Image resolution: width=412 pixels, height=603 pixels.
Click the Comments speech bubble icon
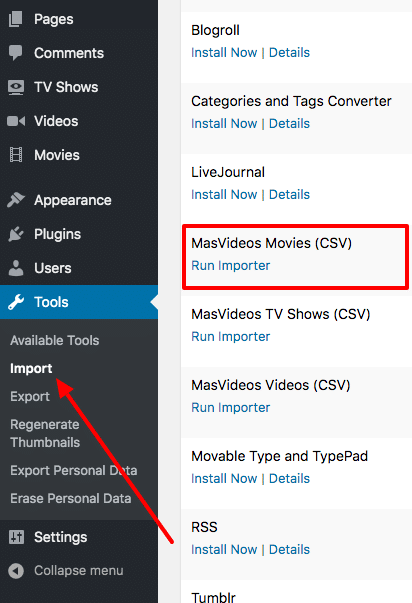pyautogui.click(x=16, y=53)
